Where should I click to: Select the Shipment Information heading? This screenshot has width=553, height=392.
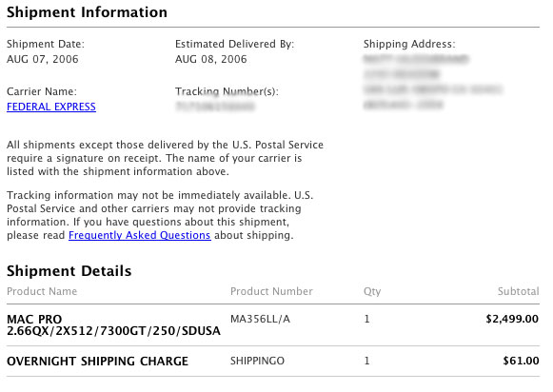click(87, 12)
